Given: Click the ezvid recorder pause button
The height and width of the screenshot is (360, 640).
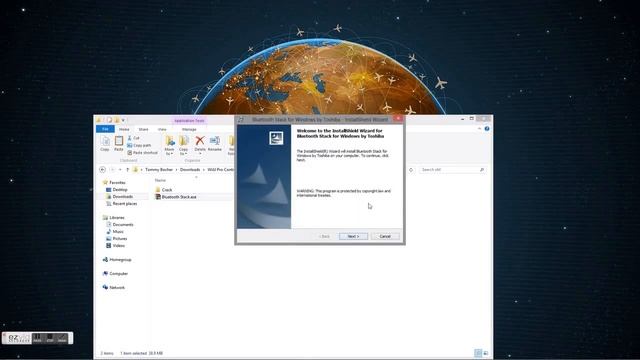Looking at the screenshot, I should pyautogui.click(x=37, y=338).
